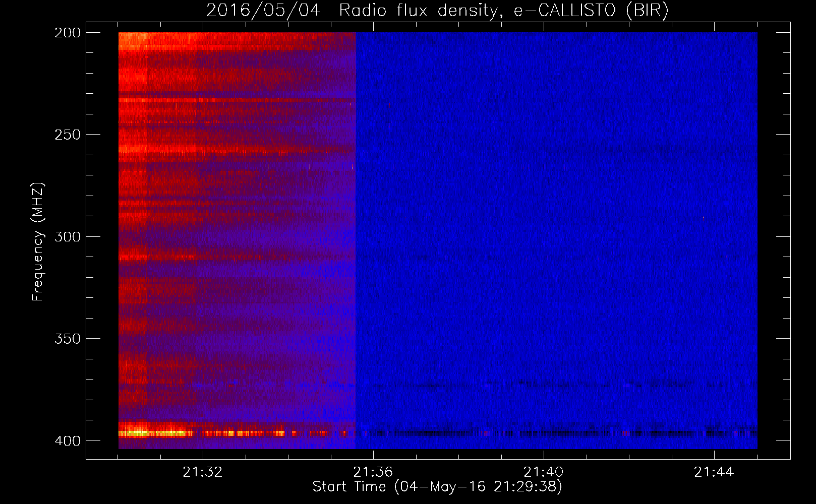The width and height of the screenshot is (816, 504).
Task: Click the plot title 'Radio flux density, e-CALLISTO (BIR)'
Action: pos(503,11)
